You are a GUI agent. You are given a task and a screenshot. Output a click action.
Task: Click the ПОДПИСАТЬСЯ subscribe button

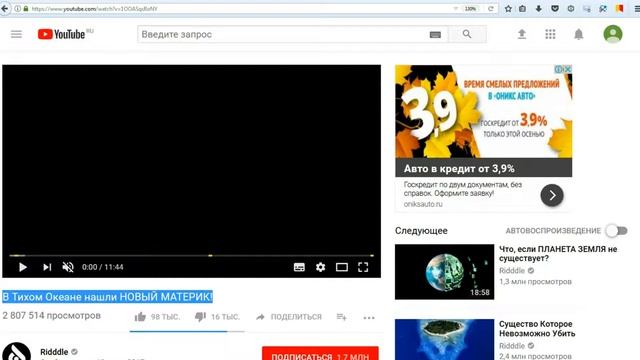(x=320, y=354)
